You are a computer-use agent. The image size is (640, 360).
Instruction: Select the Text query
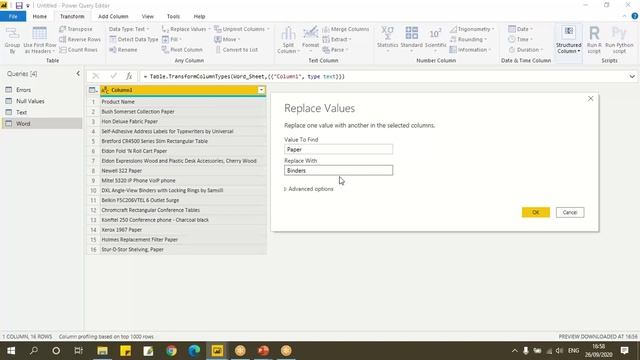click(42, 112)
